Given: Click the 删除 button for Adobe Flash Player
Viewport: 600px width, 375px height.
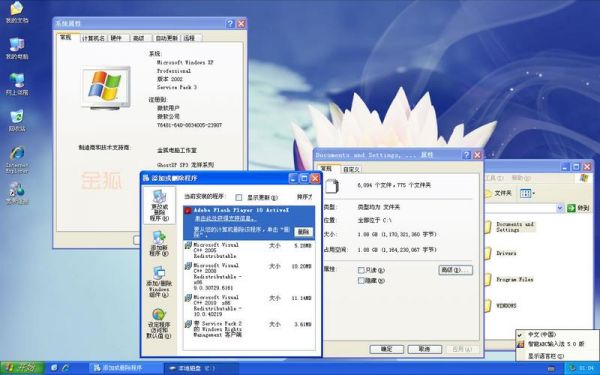Looking at the screenshot, I should pyautogui.click(x=303, y=232).
